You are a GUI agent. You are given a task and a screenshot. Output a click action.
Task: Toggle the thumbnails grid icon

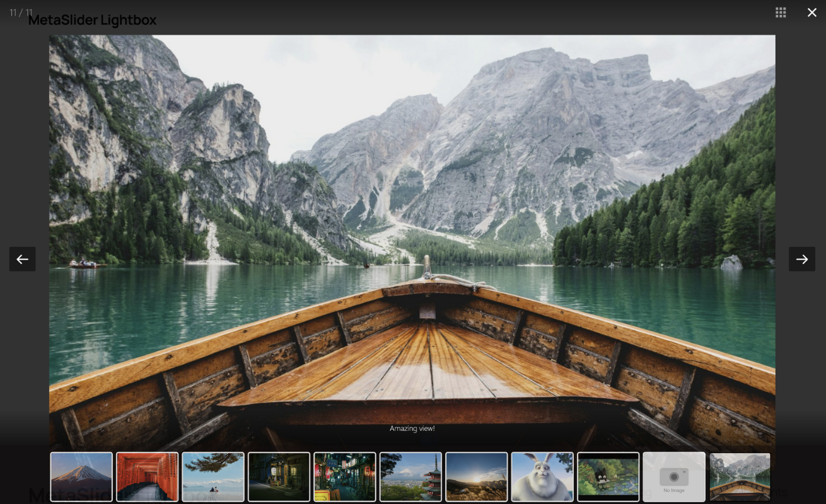tap(781, 13)
